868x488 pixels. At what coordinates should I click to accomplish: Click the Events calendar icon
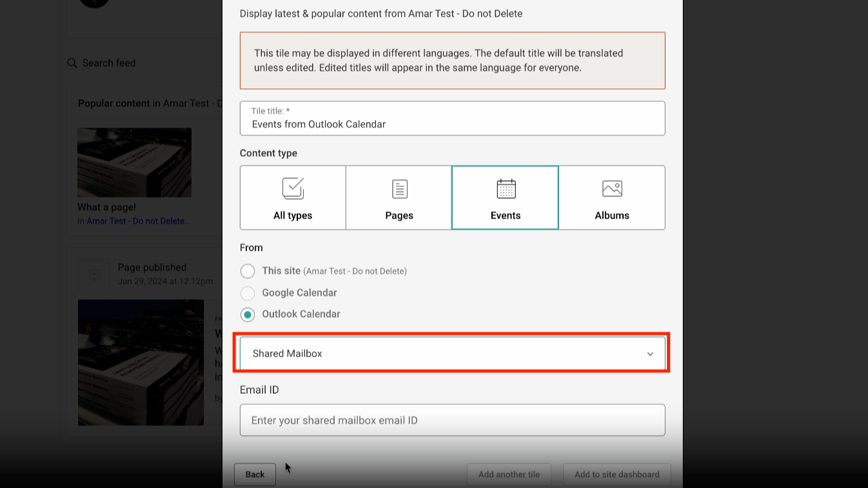click(x=505, y=189)
